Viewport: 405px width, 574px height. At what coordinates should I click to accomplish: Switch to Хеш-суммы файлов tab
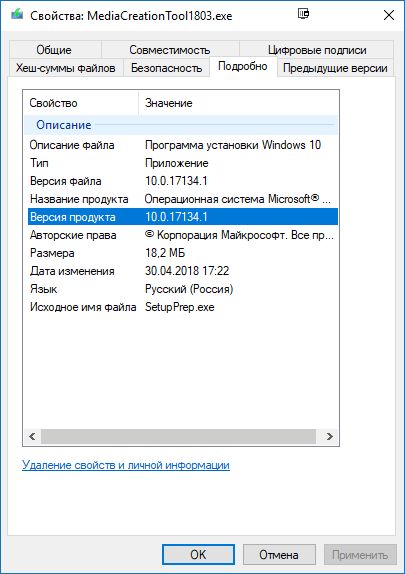click(x=66, y=68)
